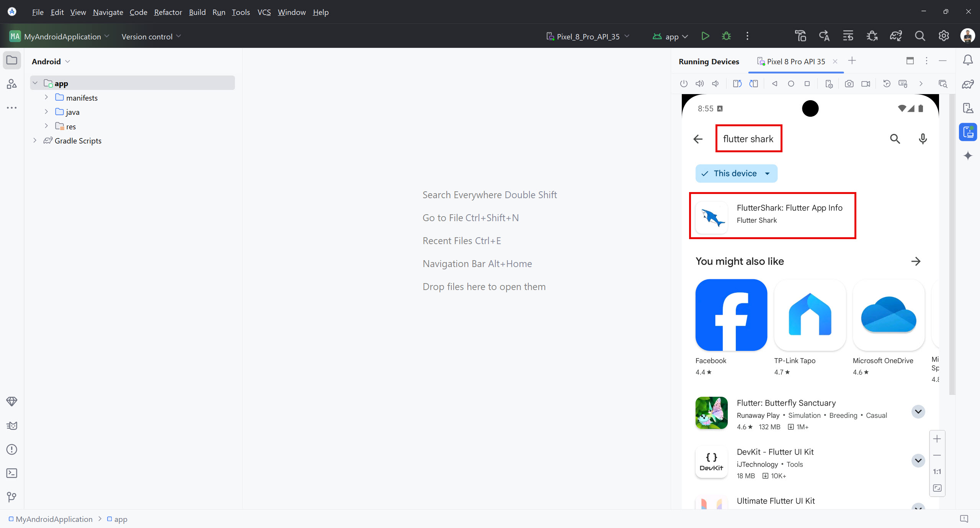
Task: Tap the Facebook app thumbnail
Action: coord(731,315)
